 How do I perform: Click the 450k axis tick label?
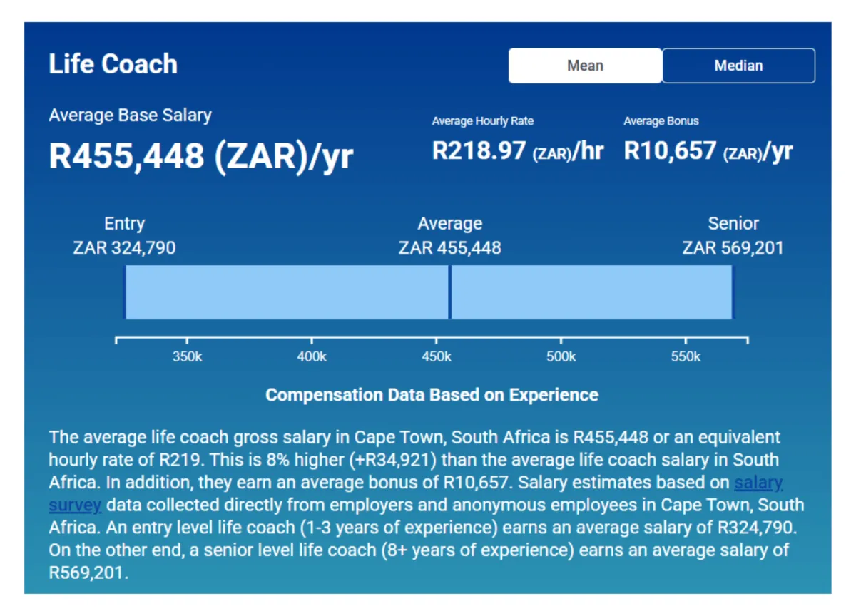click(437, 356)
